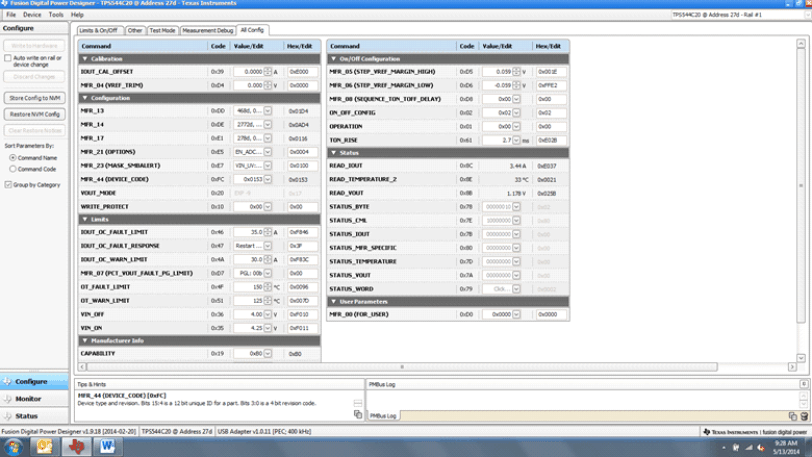
Task: Copy the Tips & Hints text icon
Action: pos(358,414)
